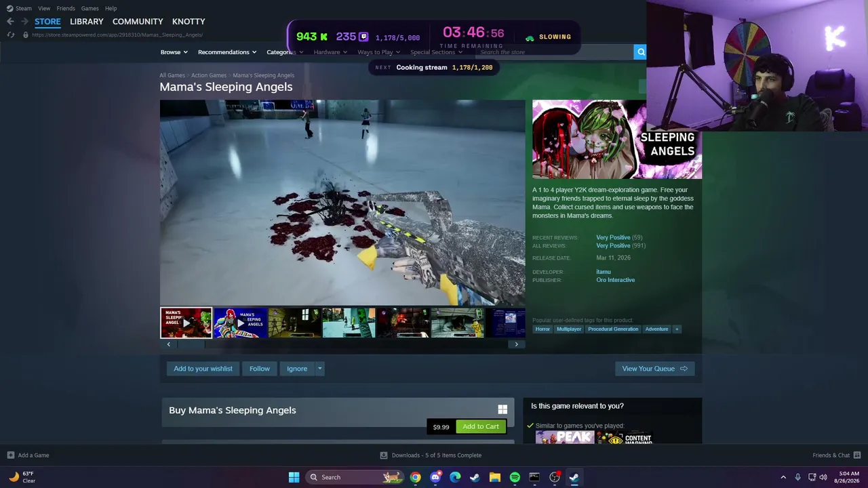Screen dimensions: 868x488
Task: Open the Help menu
Action: click(x=111, y=8)
